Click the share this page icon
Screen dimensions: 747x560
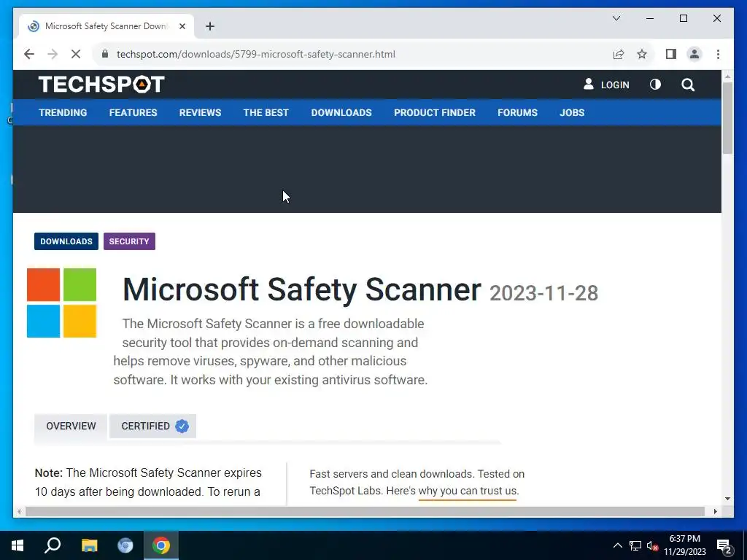pyautogui.click(x=619, y=54)
